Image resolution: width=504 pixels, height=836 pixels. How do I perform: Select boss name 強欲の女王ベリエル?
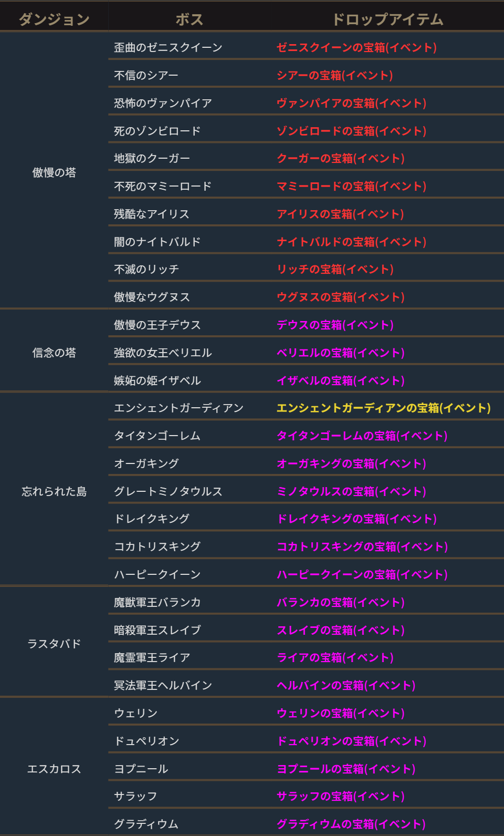[x=163, y=353]
